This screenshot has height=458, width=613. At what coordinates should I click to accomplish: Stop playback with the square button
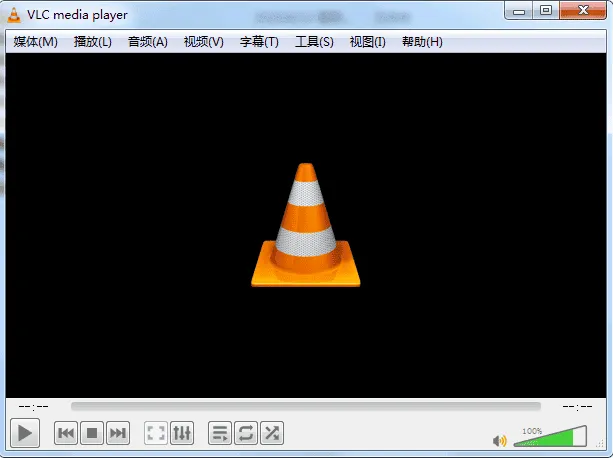92,433
